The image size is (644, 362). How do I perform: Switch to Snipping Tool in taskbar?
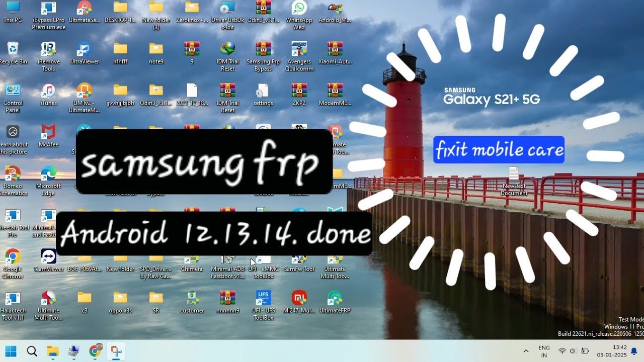(x=116, y=351)
